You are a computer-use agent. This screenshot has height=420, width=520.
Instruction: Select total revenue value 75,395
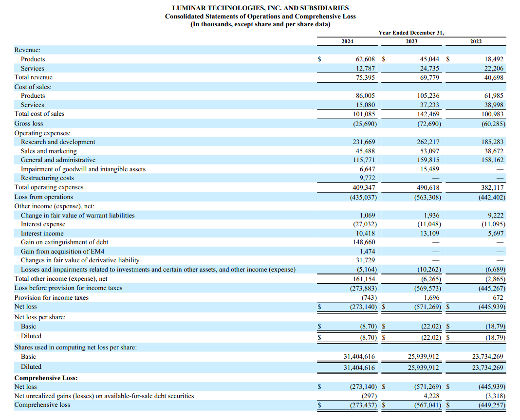pos(365,77)
